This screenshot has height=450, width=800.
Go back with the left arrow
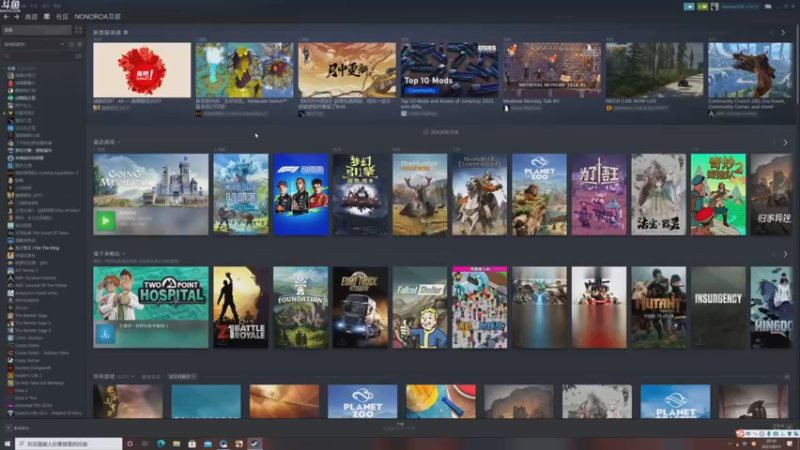pos(6,17)
